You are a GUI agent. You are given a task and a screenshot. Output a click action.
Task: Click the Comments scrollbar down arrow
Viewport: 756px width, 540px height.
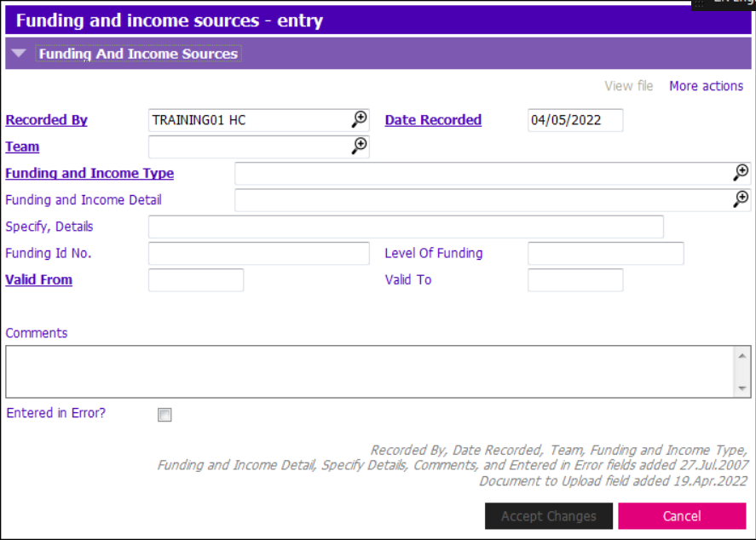pos(742,388)
